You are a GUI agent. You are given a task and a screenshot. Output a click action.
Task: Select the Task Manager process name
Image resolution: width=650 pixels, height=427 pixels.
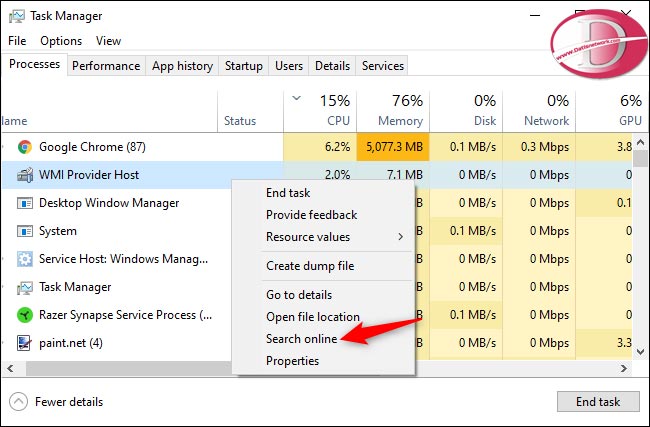75,287
